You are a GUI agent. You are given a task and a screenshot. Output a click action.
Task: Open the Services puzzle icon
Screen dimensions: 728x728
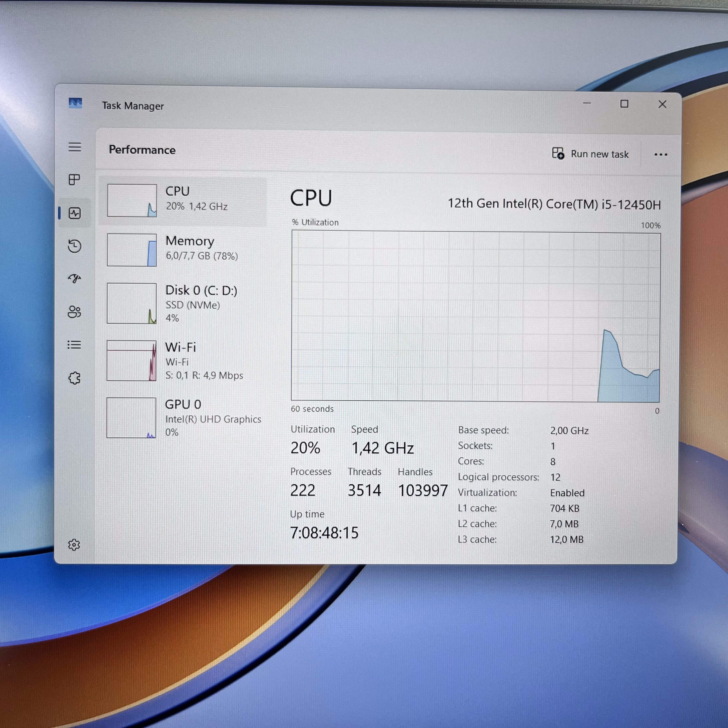75,378
